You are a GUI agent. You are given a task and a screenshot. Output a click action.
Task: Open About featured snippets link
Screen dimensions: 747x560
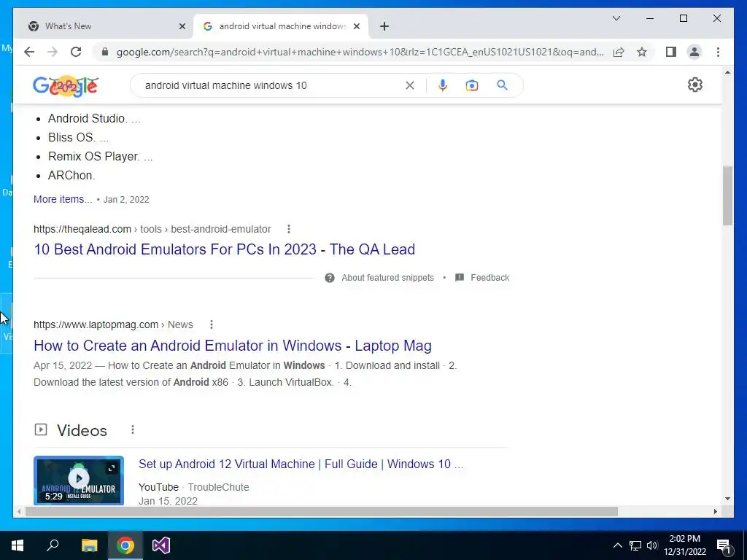pos(387,278)
